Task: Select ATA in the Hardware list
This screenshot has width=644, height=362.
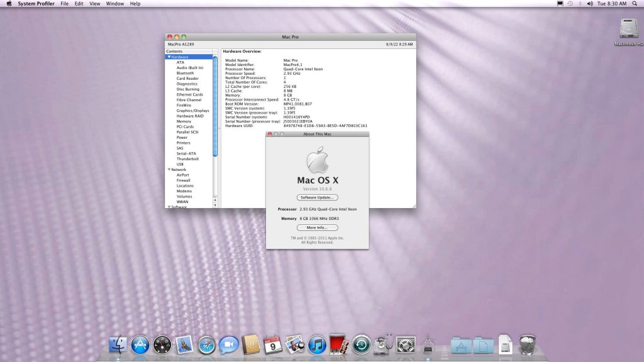Action: (180, 62)
